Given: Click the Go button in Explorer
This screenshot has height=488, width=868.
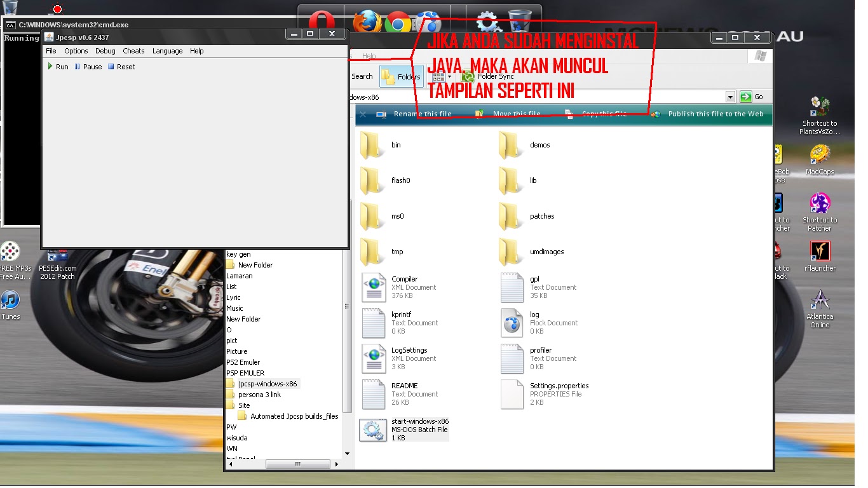Looking at the screenshot, I should point(752,97).
